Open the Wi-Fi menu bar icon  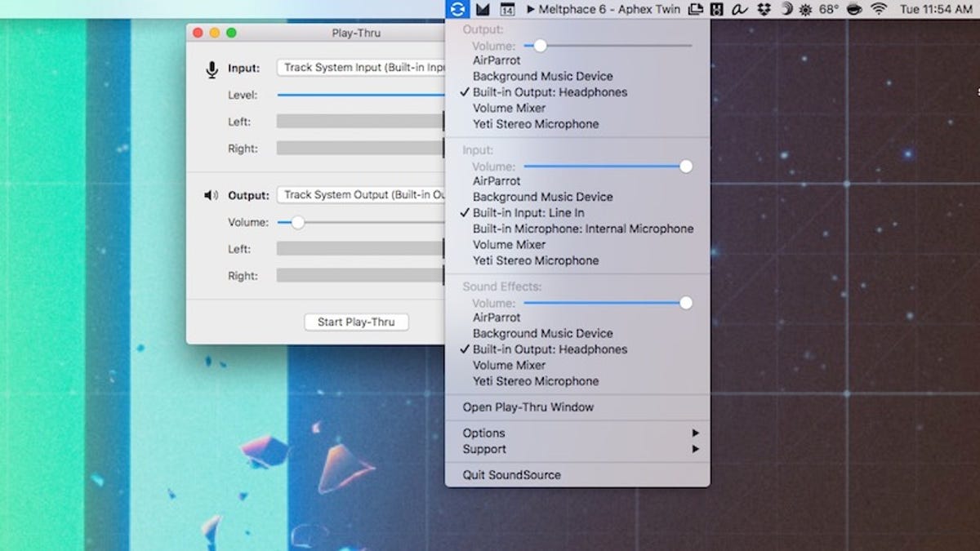click(880, 10)
